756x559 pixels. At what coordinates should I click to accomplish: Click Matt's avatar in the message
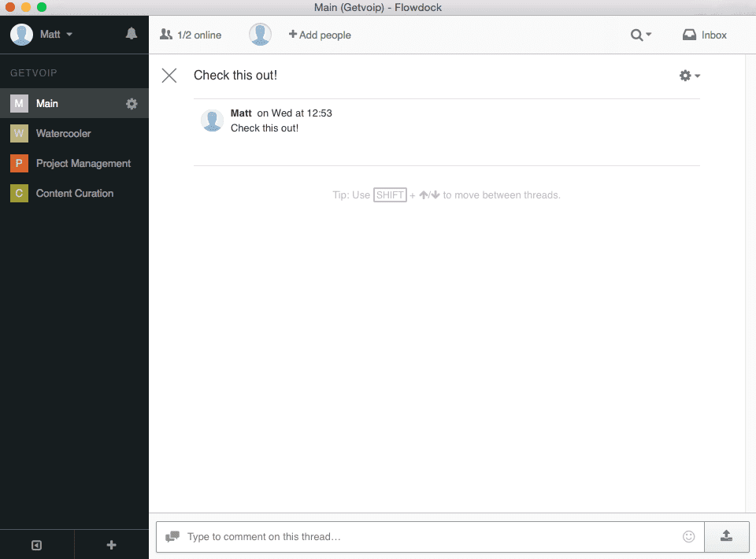212,120
